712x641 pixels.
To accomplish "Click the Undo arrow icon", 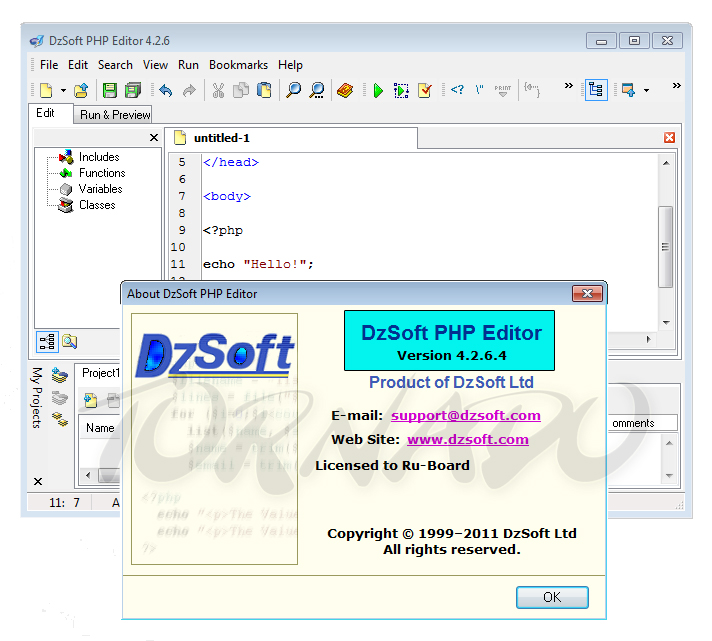I will [166, 90].
